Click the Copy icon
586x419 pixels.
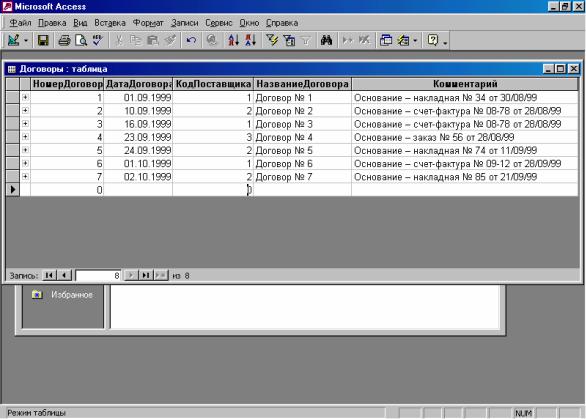tap(136, 40)
